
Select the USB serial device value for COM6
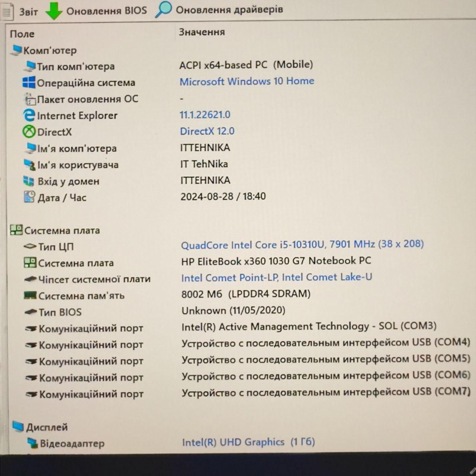[326, 376]
